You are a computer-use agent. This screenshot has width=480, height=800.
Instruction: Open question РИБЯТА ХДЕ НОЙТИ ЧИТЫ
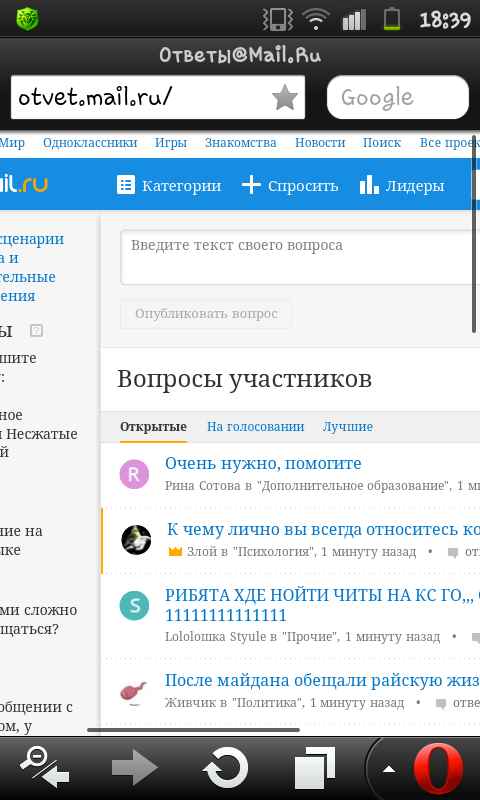click(322, 605)
